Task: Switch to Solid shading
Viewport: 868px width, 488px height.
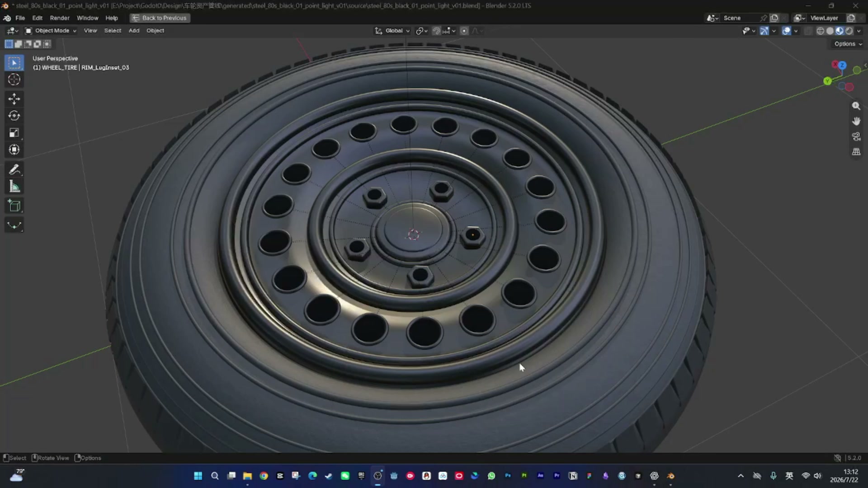Action: [830, 31]
